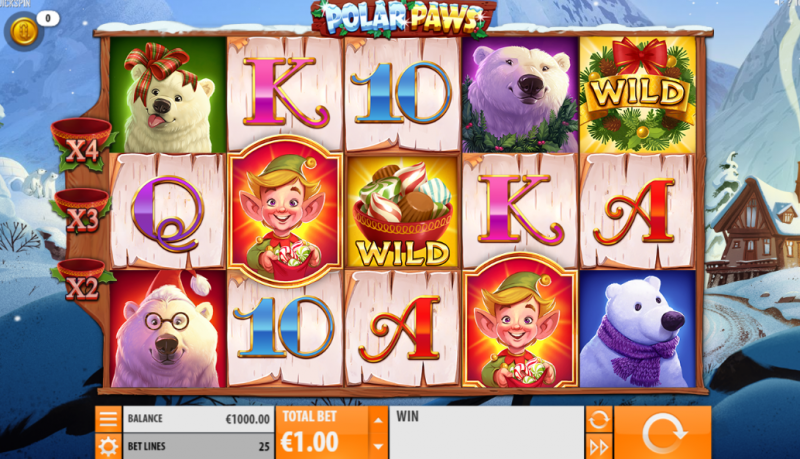
Task: Toggle the fast-forward turbo spin icon
Action: pyautogui.click(x=598, y=447)
